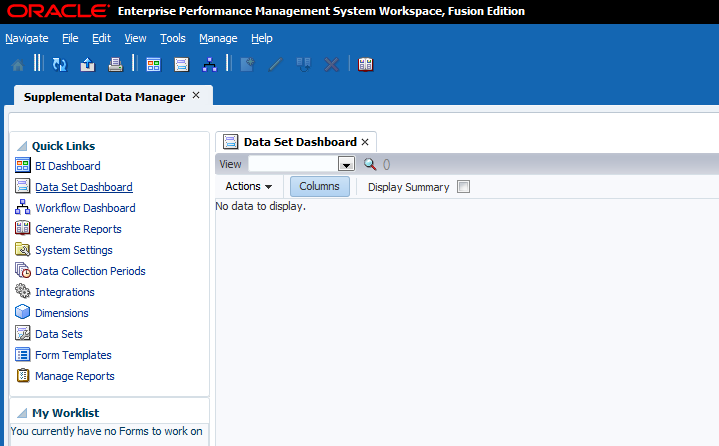Click the search magnifier icon
The height and width of the screenshot is (446, 719).
[x=370, y=164]
